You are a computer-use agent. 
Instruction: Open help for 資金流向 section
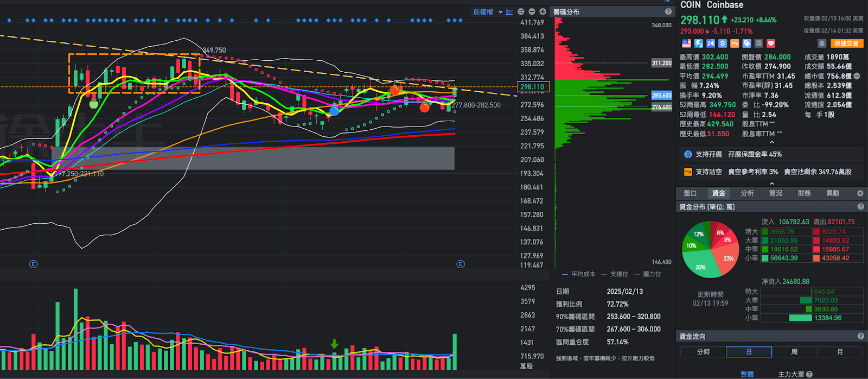pyautogui.click(x=860, y=336)
